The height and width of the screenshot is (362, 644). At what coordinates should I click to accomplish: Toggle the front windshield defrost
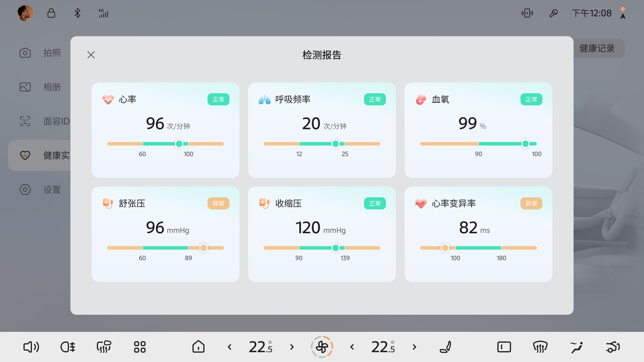(540, 347)
